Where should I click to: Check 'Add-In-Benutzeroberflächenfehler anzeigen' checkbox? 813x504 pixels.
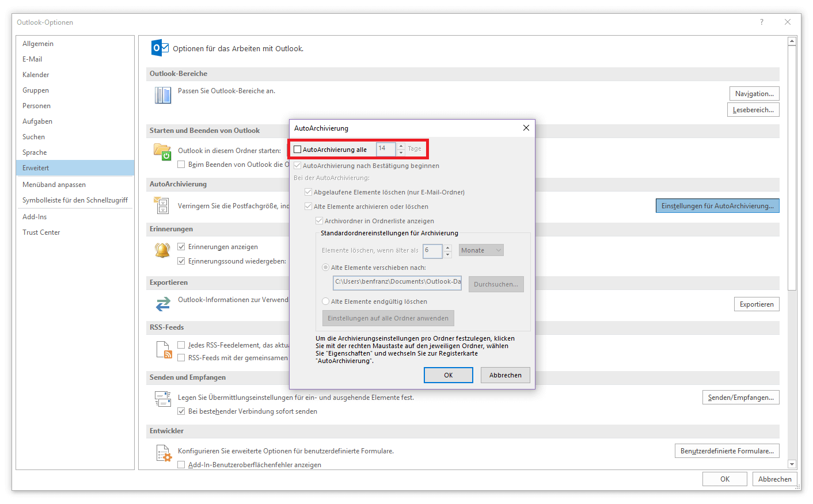(x=181, y=465)
